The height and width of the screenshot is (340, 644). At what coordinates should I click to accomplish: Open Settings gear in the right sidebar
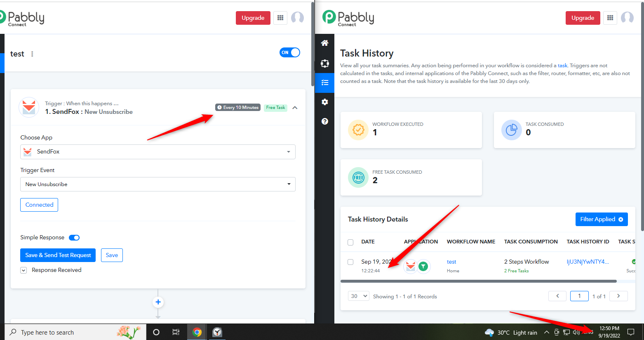click(x=325, y=102)
